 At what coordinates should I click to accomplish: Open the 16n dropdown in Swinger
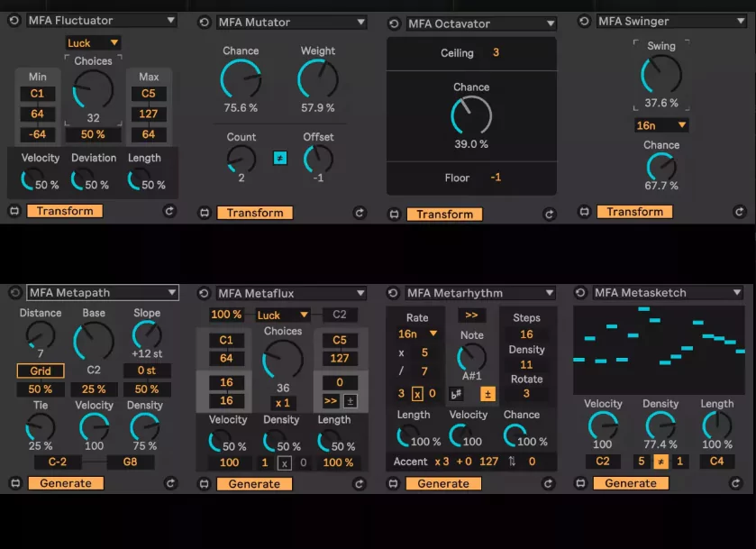coord(660,125)
